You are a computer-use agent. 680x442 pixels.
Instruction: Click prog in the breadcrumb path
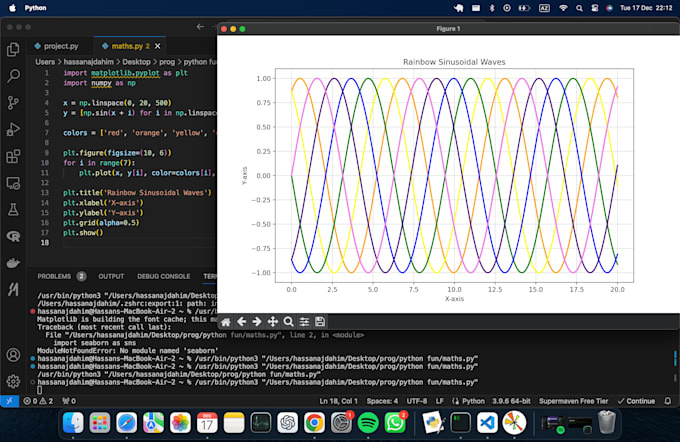[x=167, y=62]
